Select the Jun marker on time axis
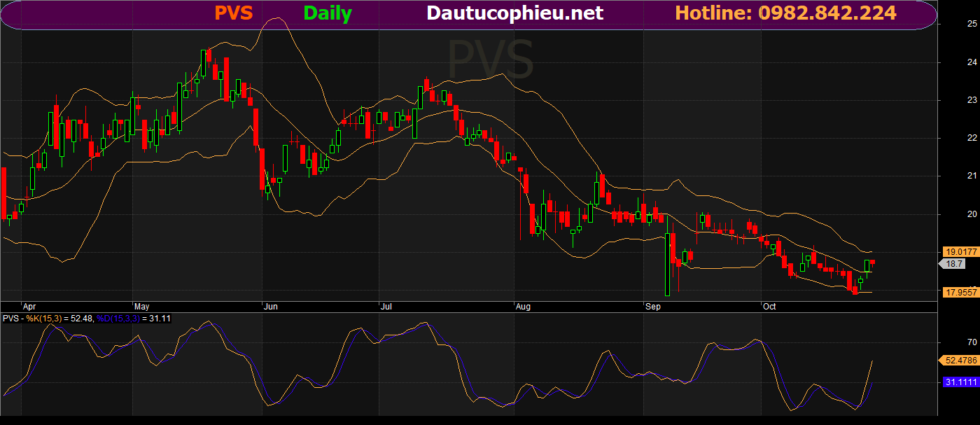The image size is (980, 425). coord(270,307)
